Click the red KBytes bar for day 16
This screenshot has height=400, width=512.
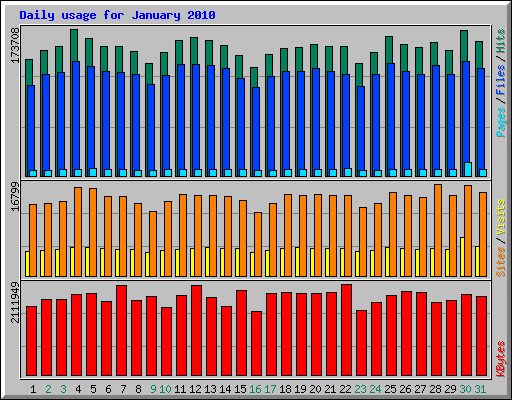point(256,344)
